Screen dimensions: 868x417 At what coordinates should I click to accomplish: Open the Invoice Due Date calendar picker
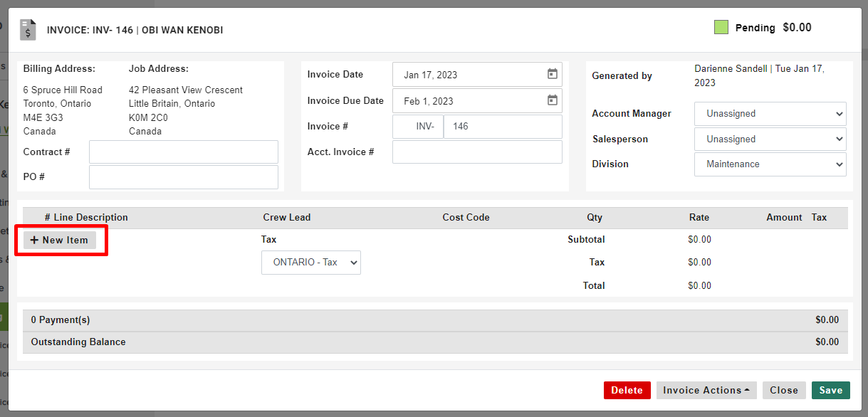(552, 100)
